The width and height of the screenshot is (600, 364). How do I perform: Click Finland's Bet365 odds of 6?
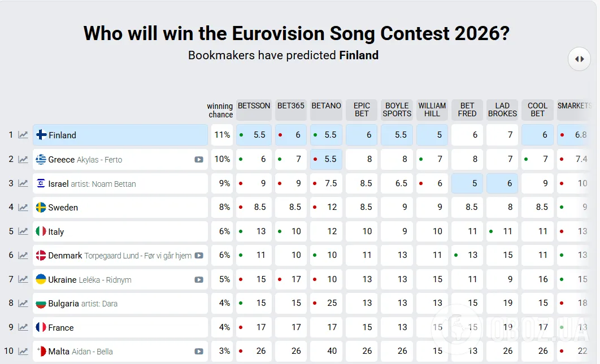pos(291,135)
